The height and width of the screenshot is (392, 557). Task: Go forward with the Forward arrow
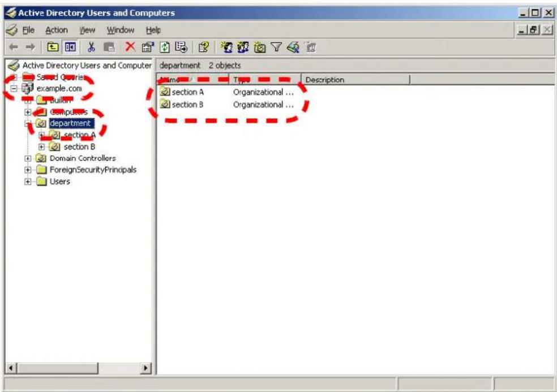tap(31, 47)
